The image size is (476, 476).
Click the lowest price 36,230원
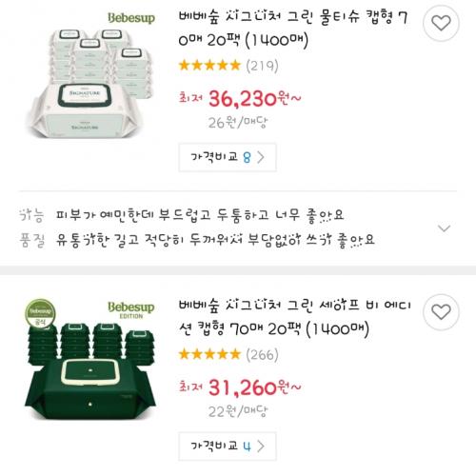point(240,99)
